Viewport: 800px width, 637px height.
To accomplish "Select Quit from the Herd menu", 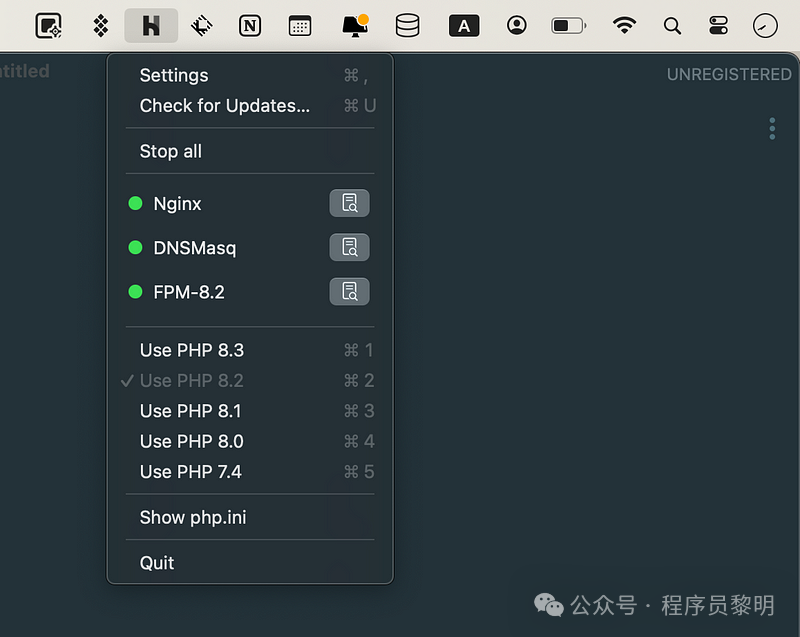I will 250,563.
